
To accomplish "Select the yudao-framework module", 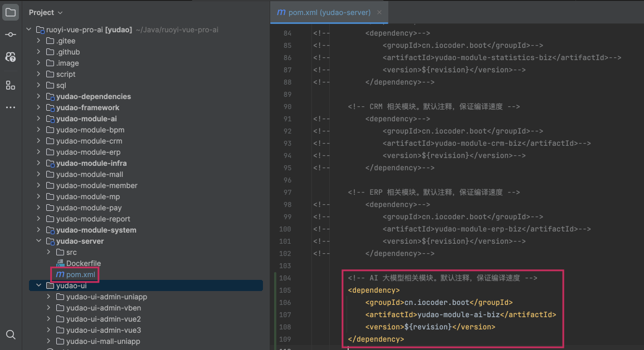I will tap(87, 107).
